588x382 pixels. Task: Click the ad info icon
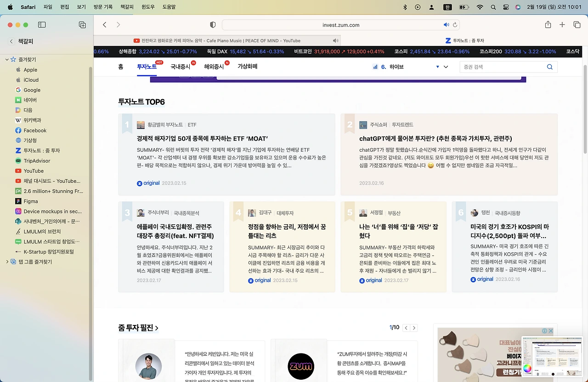pyautogui.click(x=545, y=331)
